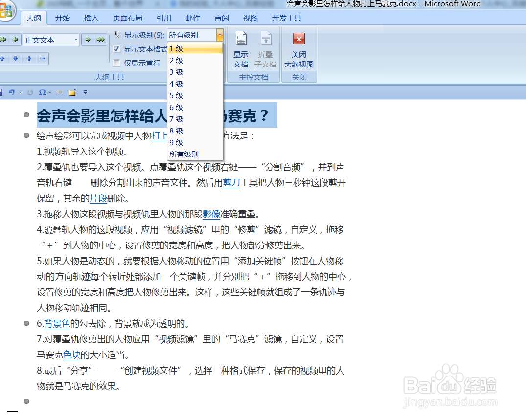Select the Insert Symbol (Ω) icon
526x420 pixels.
coord(43,92)
